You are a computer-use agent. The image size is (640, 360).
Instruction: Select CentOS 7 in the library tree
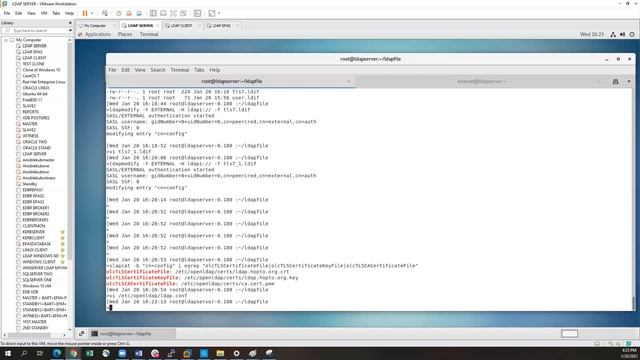click(31, 76)
